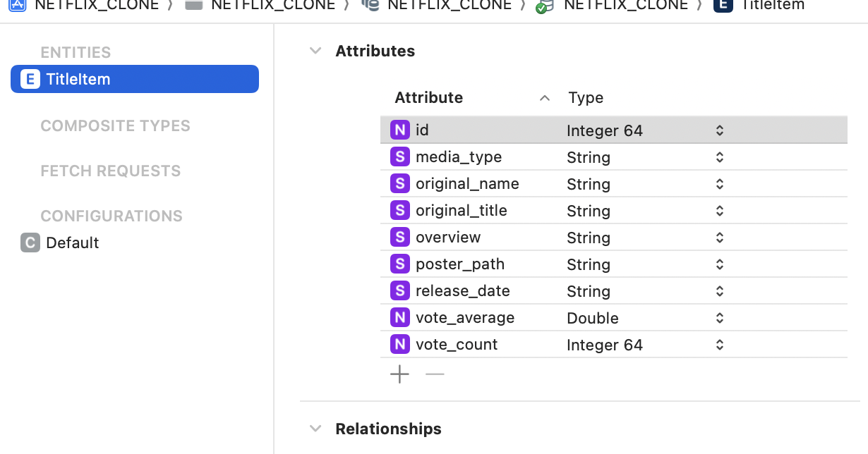Open type dropdown for media_type attribute

coord(719,157)
